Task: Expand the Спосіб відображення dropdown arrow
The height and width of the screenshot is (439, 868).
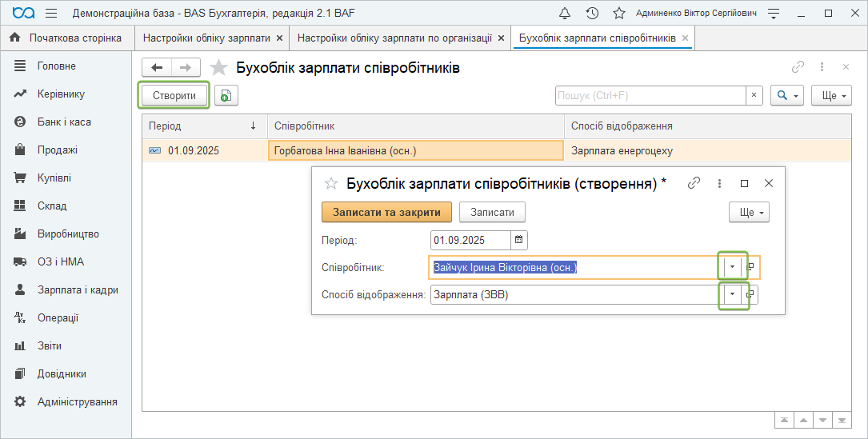Action: click(x=732, y=295)
